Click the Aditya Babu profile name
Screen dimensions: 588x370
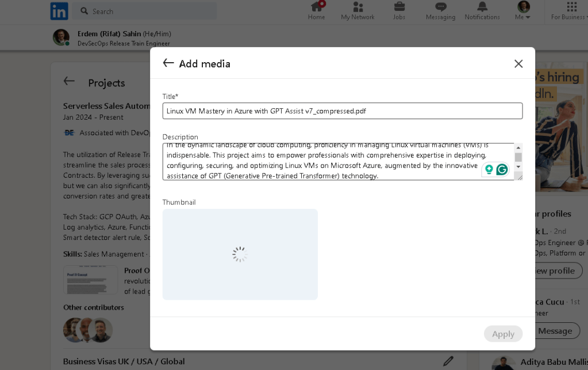click(x=554, y=362)
